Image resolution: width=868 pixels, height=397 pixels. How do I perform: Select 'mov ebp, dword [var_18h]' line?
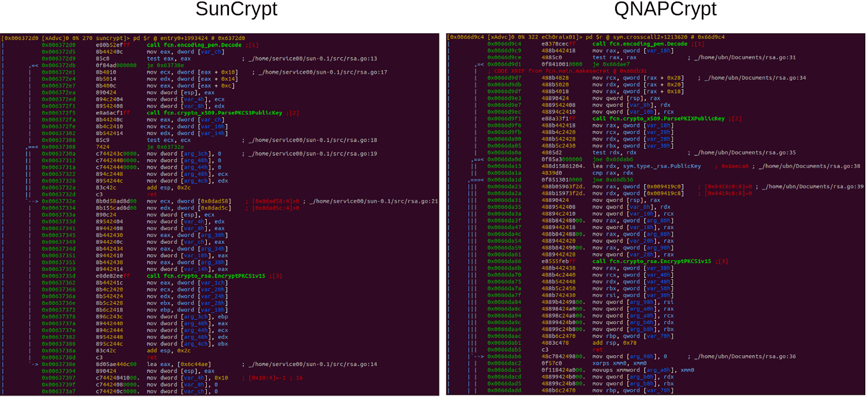tap(187, 310)
